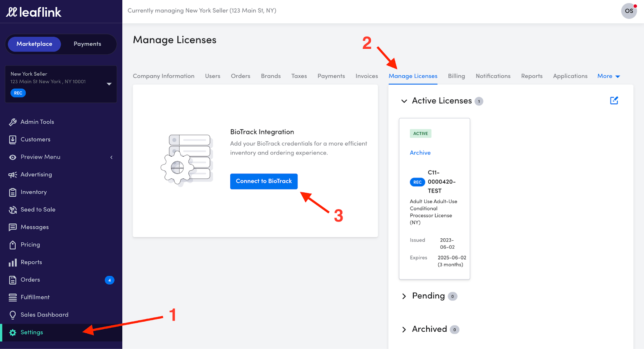Click the REC badge under New York Seller
The width and height of the screenshot is (644, 349).
coord(18,93)
